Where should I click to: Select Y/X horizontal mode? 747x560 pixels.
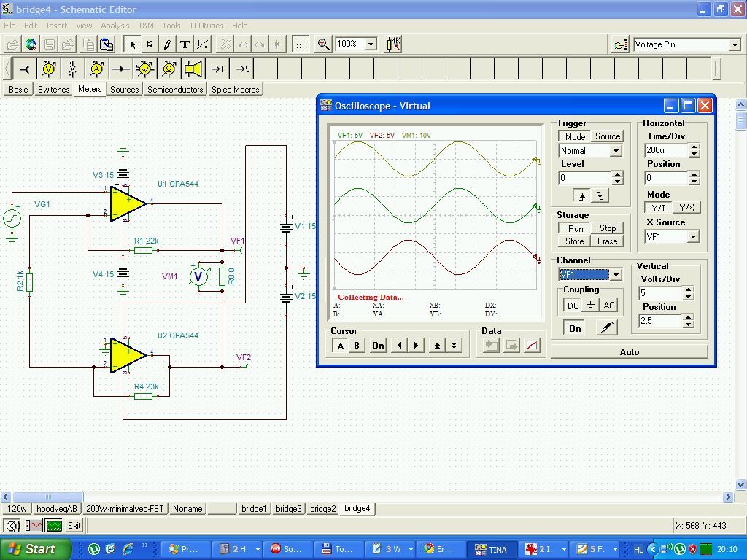[x=686, y=208]
